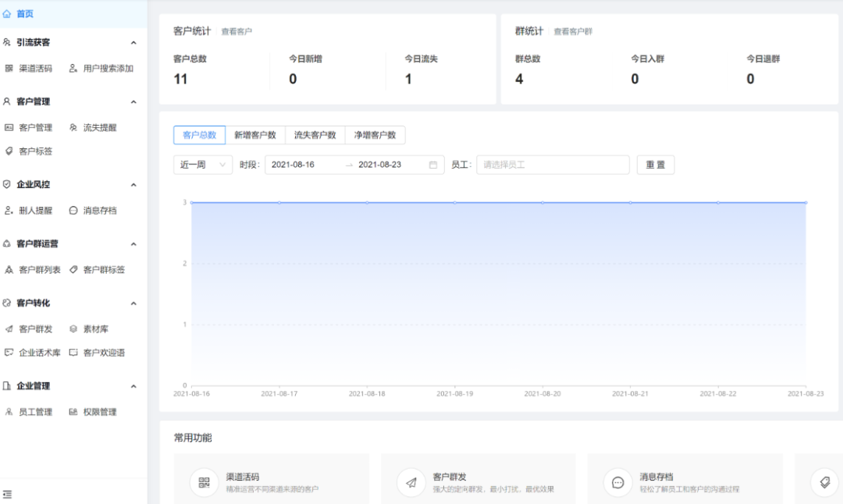The image size is (843, 504).
Task: Open the 查看客户群 link
Action: click(x=573, y=32)
